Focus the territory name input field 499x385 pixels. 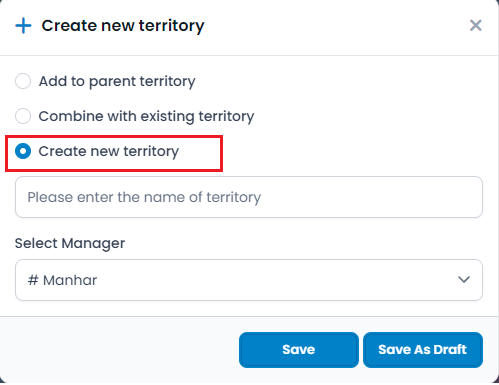249,197
